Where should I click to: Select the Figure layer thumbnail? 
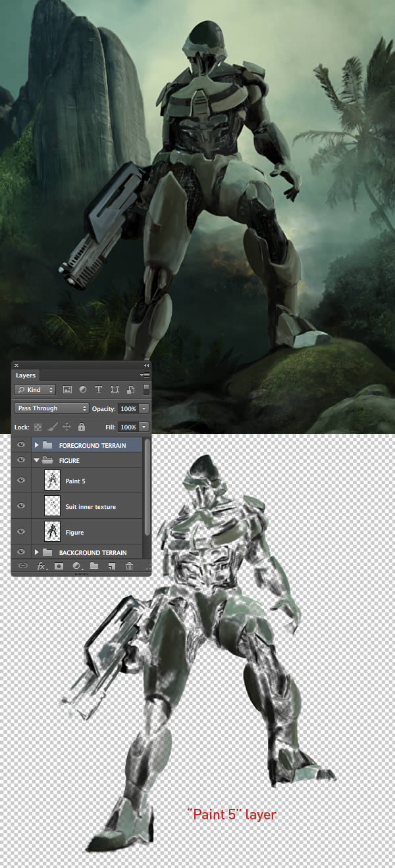click(x=51, y=532)
